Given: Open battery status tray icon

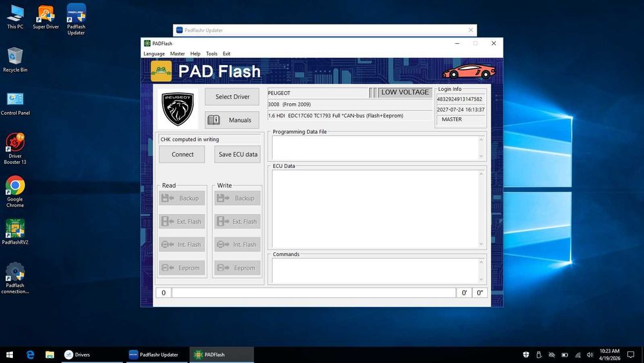Looking at the screenshot, I should 565,355.
